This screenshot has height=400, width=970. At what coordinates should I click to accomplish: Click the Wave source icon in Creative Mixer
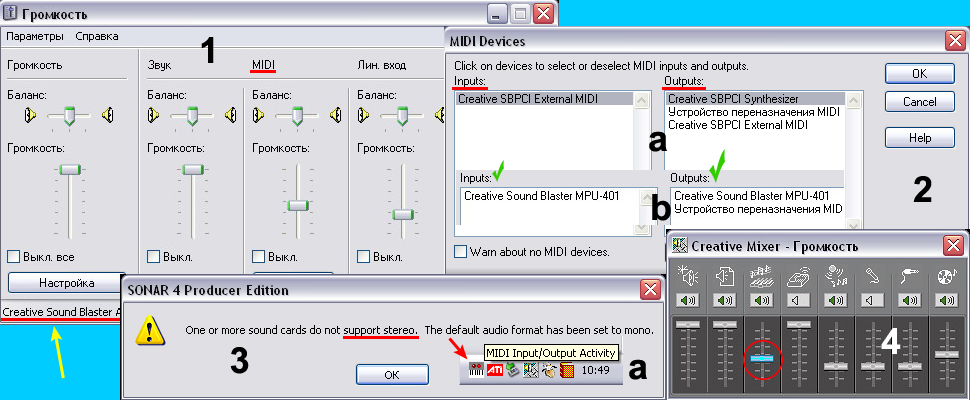click(723, 278)
